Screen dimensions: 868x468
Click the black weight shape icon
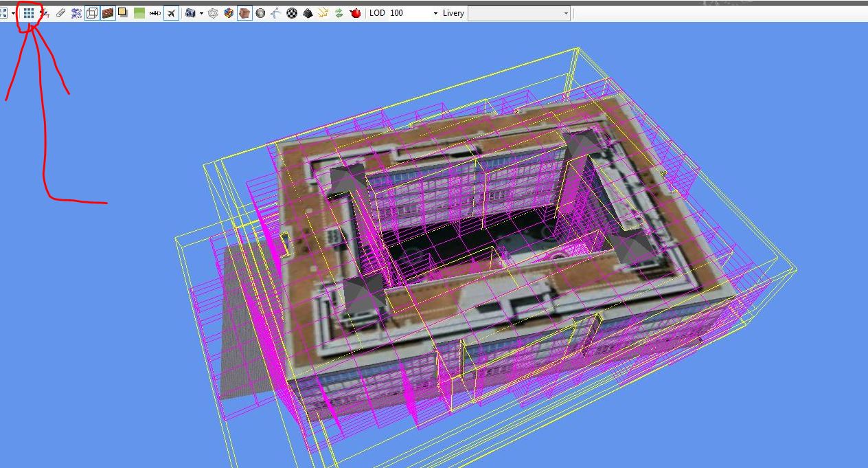click(x=308, y=13)
